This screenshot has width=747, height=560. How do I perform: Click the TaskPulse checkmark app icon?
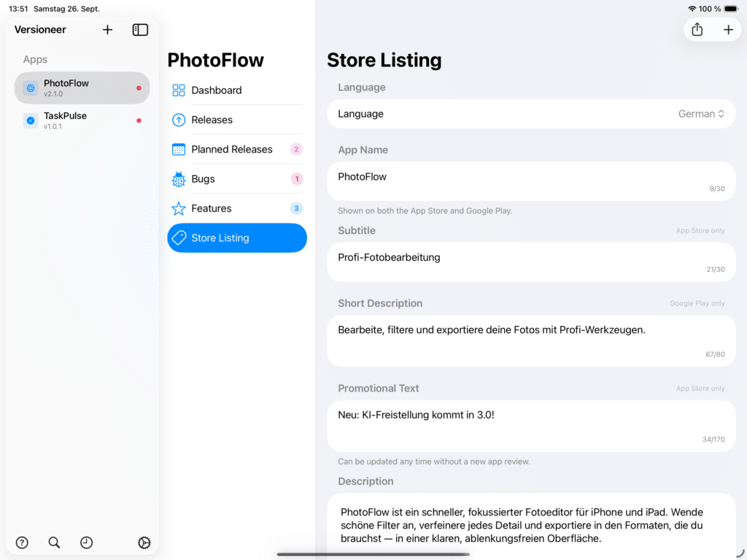click(31, 120)
